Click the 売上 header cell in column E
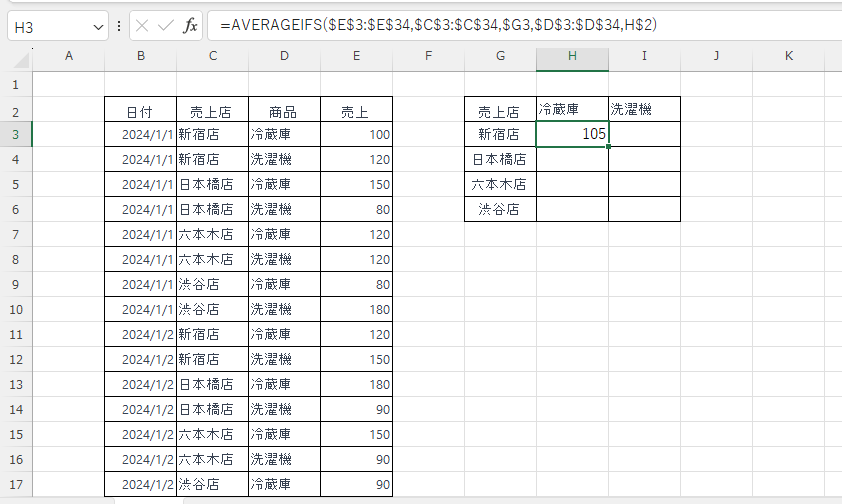Viewport: 842px width, 504px height. (357, 109)
